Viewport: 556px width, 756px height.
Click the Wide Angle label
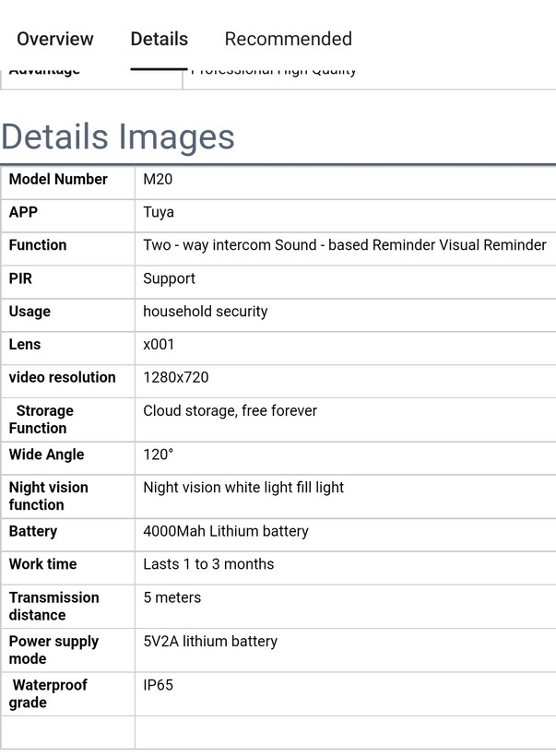click(x=46, y=455)
